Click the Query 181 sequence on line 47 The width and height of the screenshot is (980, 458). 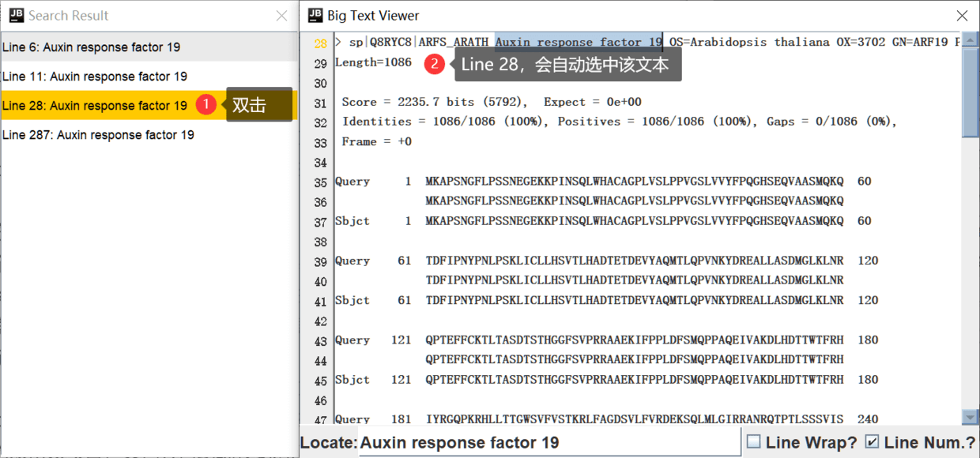634,419
